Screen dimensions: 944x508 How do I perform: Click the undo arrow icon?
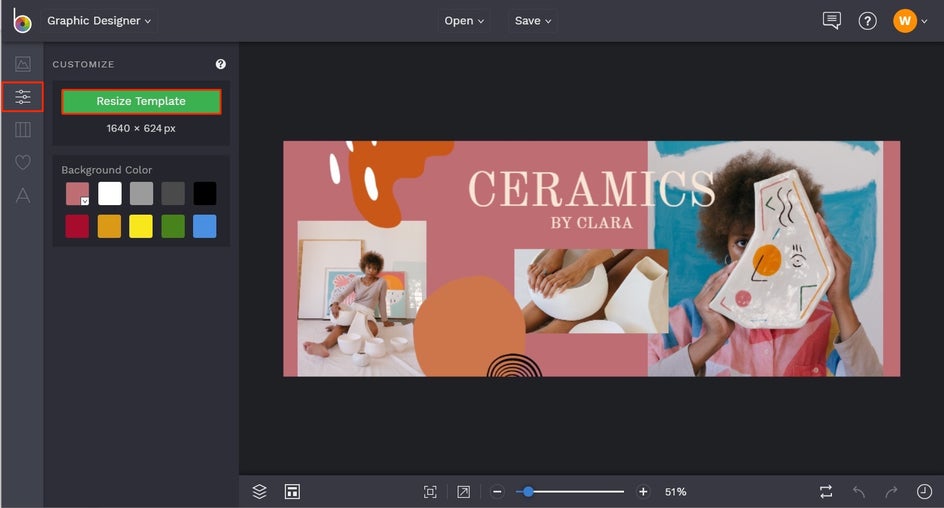pos(859,491)
